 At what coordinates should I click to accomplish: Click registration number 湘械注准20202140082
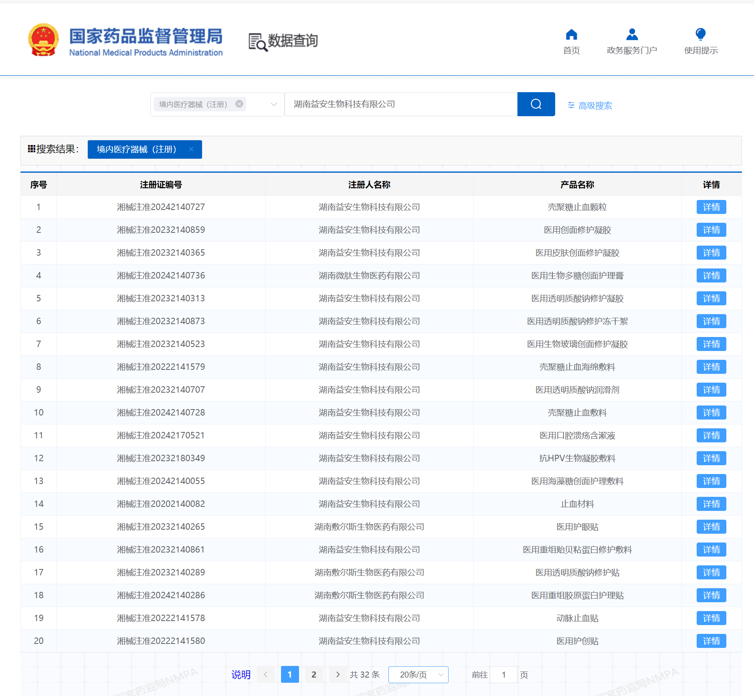pos(161,504)
